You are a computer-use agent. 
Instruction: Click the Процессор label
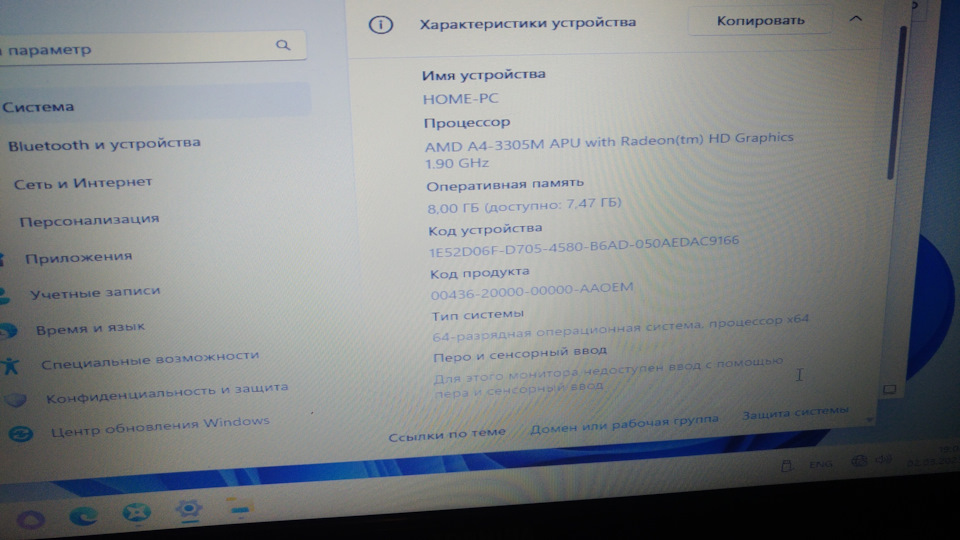point(467,123)
